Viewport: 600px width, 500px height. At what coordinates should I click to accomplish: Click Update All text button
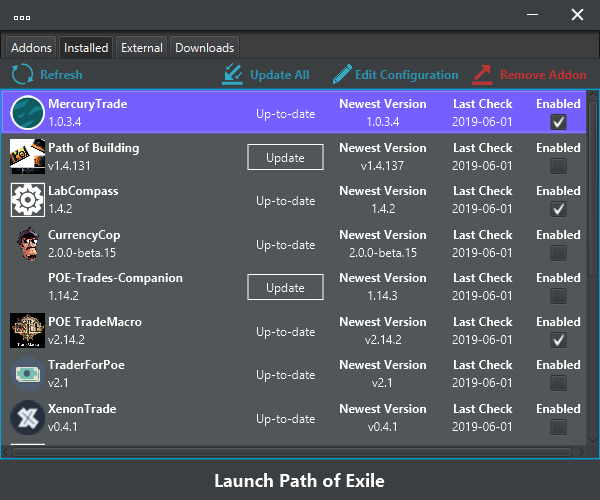(x=279, y=75)
